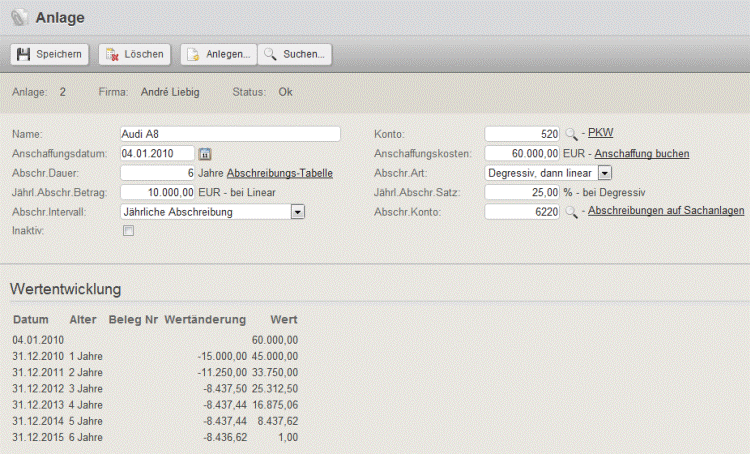The image size is (750, 454).
Task: Click the final 1,00 Wert value
Action: [x=288, y=437]
